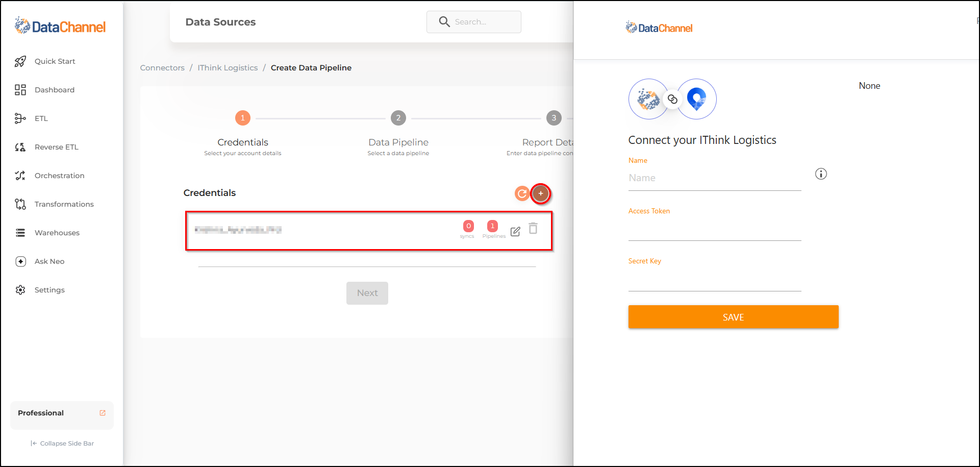Navigate to Transformations
980x467 pixels.
64,204
